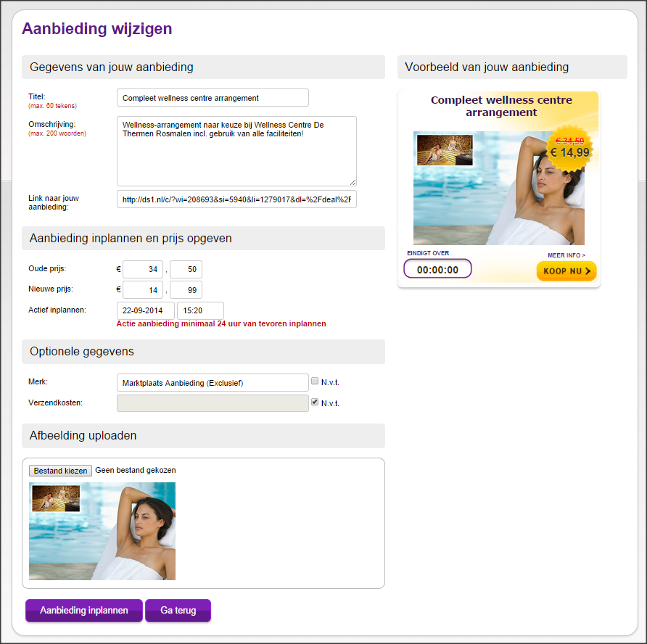Click the Nieuwe prijs euros field

tap(143, 290)
